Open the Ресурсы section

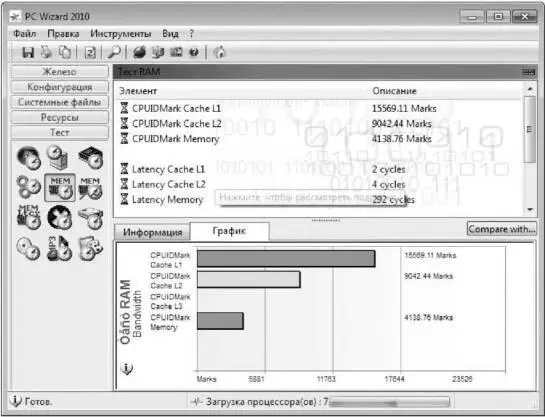(x=60, y=117)
